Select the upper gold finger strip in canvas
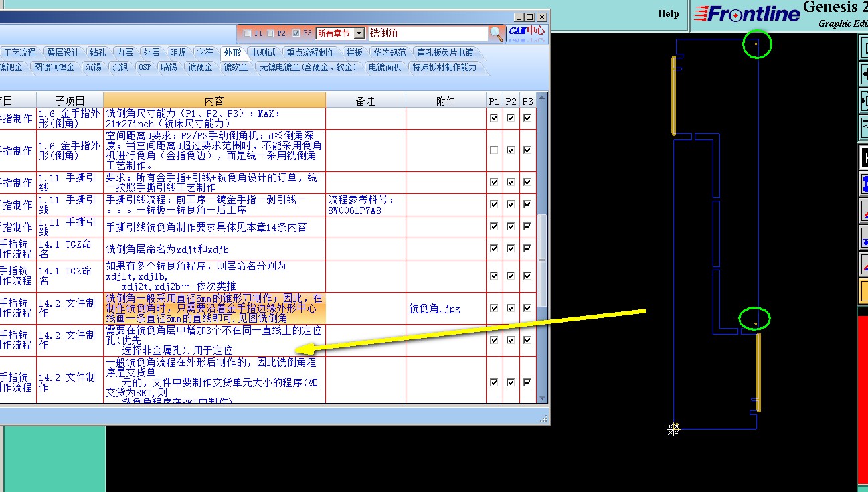868x492 pixels. (x=674, y=96)
